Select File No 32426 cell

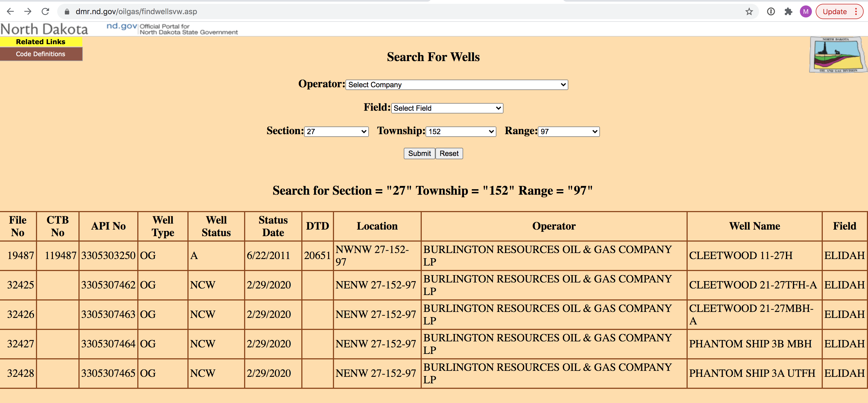pos(18,314)
